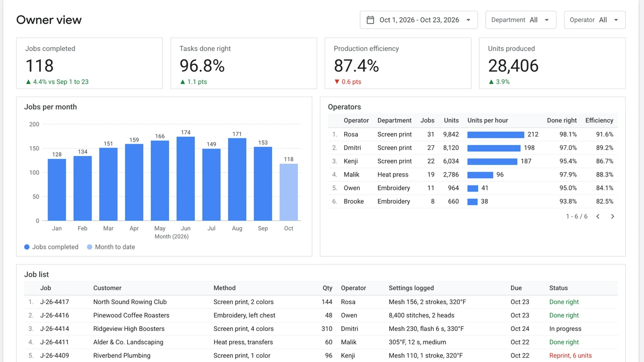The height and width of the screenshot is (362, 644).
Task: Click customer Riverbend Plumbing
Action: coord(122,356)
